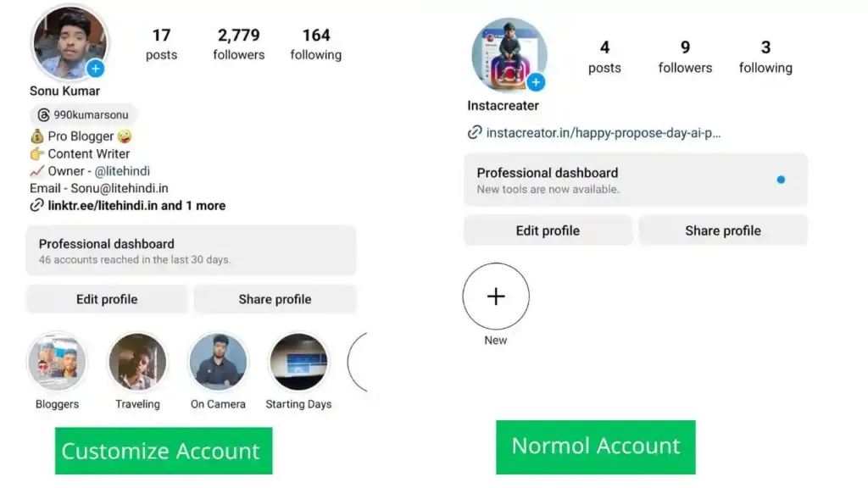Open the instacreator.in bio link
This screenshot has width=868, height=488.
(603, 132)
